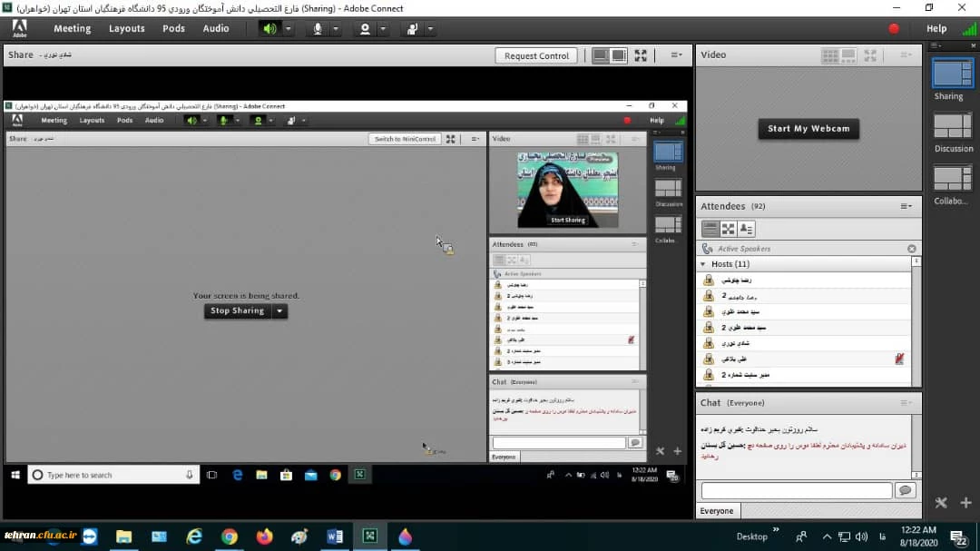This screenshot has width=980, height=551.
Task: Toggle the microphone in the top toolbar
Action: (x=318, y=29)
